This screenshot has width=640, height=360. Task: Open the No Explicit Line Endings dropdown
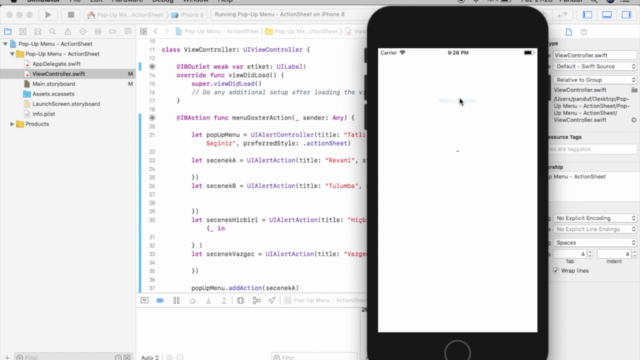coord(595,229)
